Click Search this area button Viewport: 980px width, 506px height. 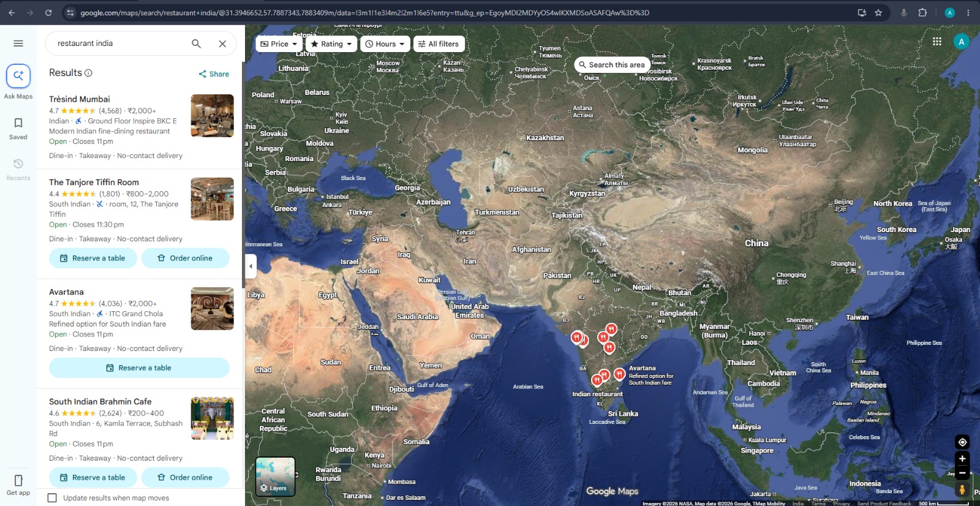point(612,65)
